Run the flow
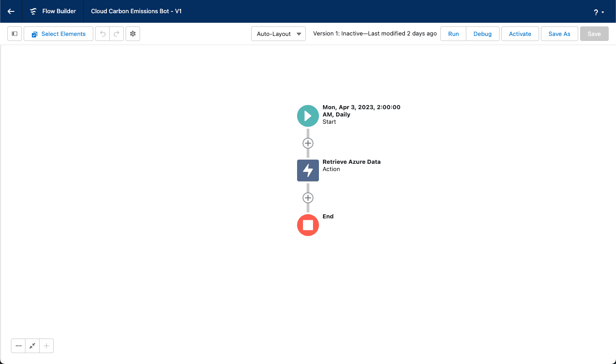The width and height of the screenshot is (616, 364). click(x=454, y=34)
